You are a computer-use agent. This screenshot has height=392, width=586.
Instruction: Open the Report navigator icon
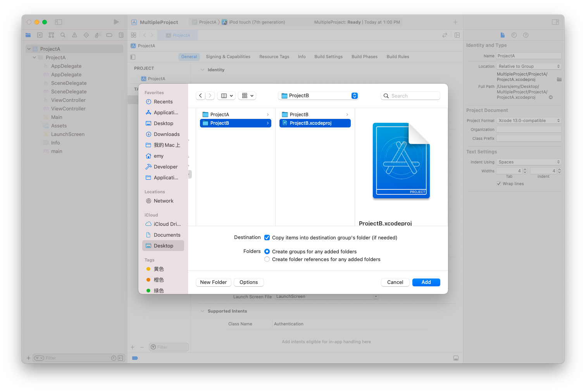(121, 35)
